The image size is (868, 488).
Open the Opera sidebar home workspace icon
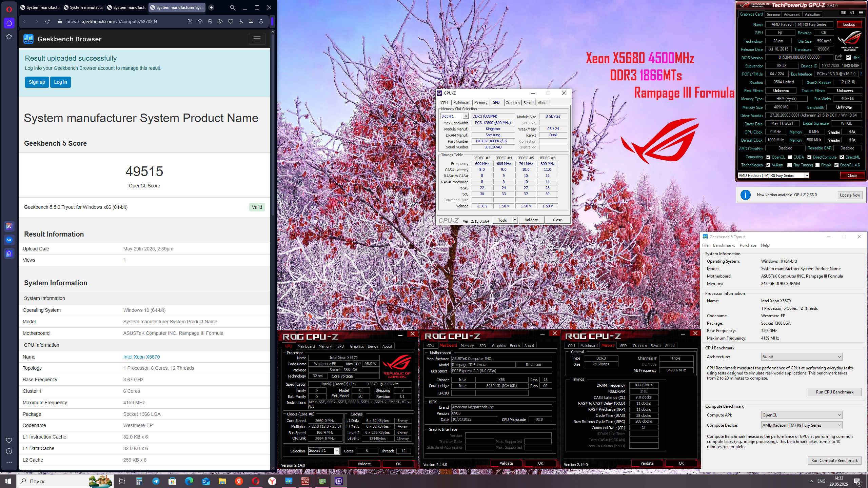(9, 23)
